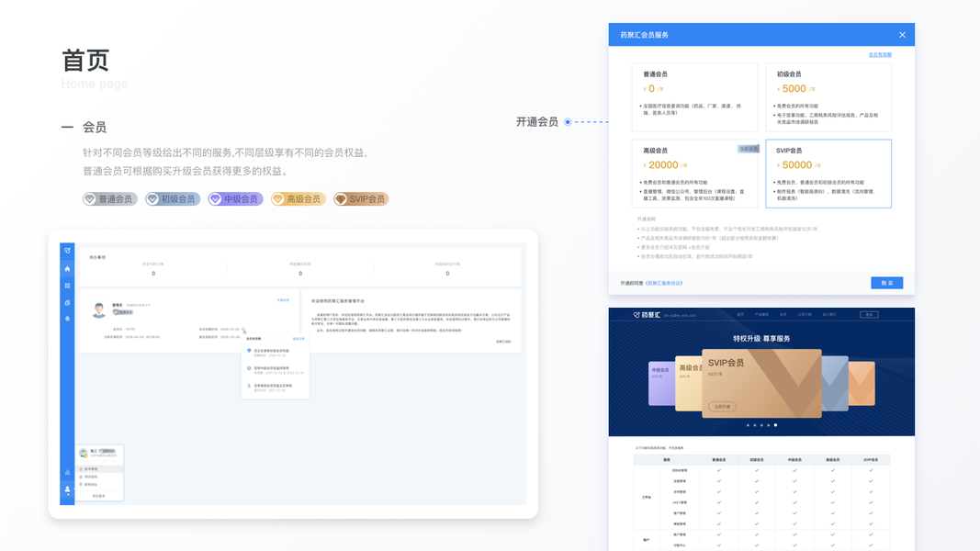Click the 中级会员 column header in the comparison table

(794, 460)
